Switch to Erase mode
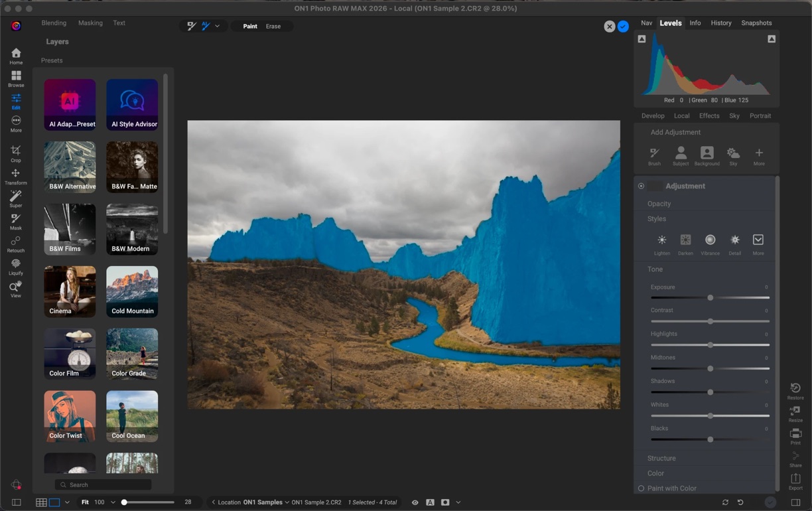812x511 pixels. pos(273,27)
